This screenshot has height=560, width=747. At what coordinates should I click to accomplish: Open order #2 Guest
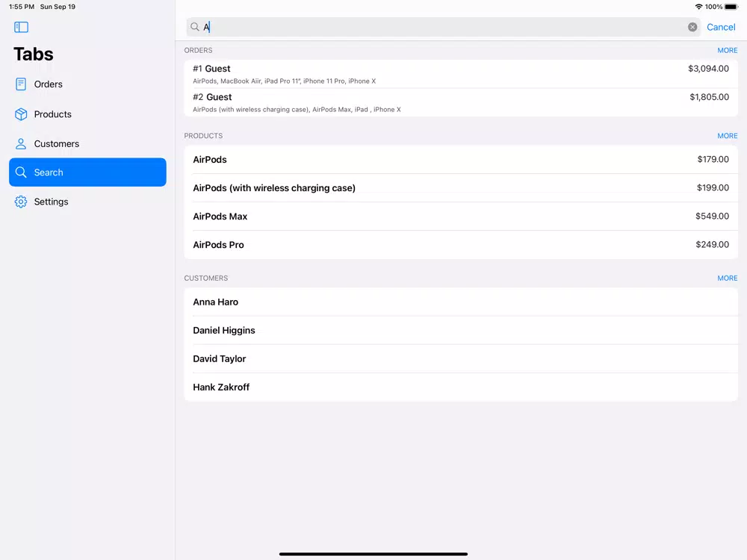click(461, 102)
